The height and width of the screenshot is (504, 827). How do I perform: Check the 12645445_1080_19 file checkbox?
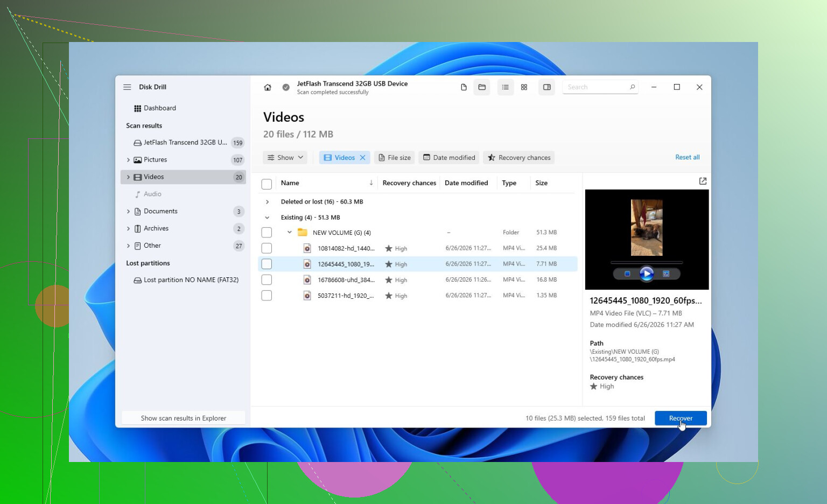267,264
